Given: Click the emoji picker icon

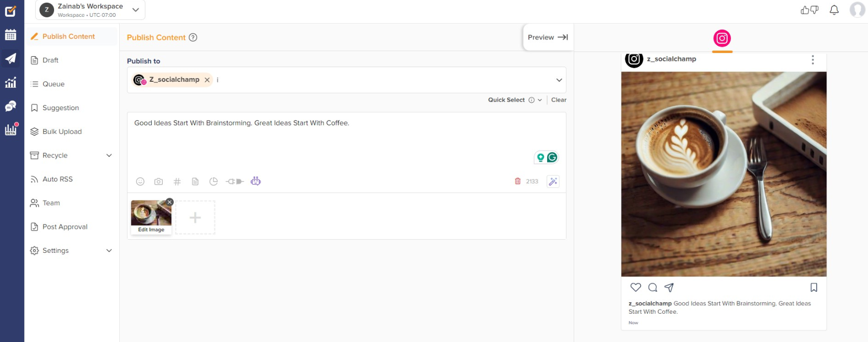Looking at the screenshot, I should tap(140, 181).
